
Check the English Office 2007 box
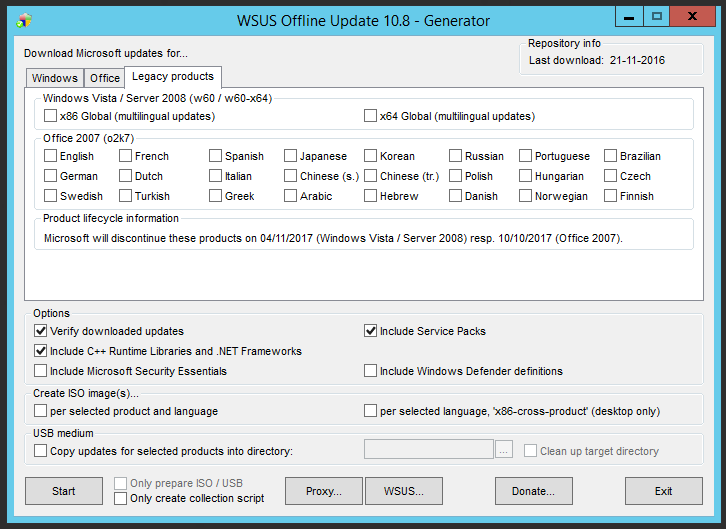pos(50,156)
